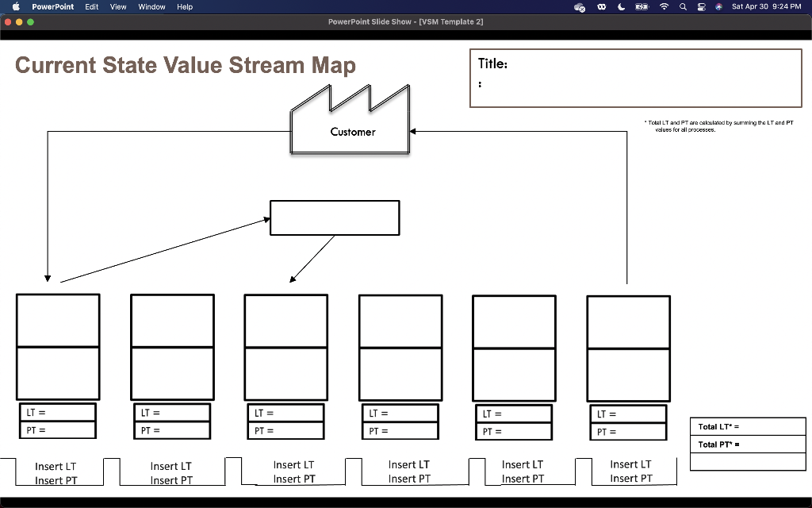The image size is (812, 508).
Task: Click the Wi-Fi menu bar icon
Action: point(664,7)
